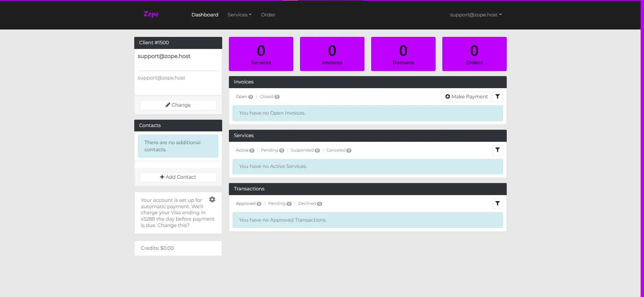Click the Zope logo in header
The height and width of the screenshot is (297, 644).
point(151,14)
